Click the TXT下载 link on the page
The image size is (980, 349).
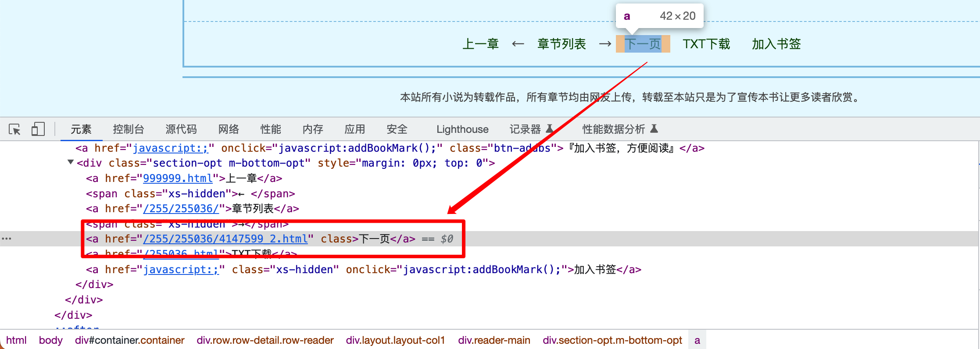[x=706, y=44]
